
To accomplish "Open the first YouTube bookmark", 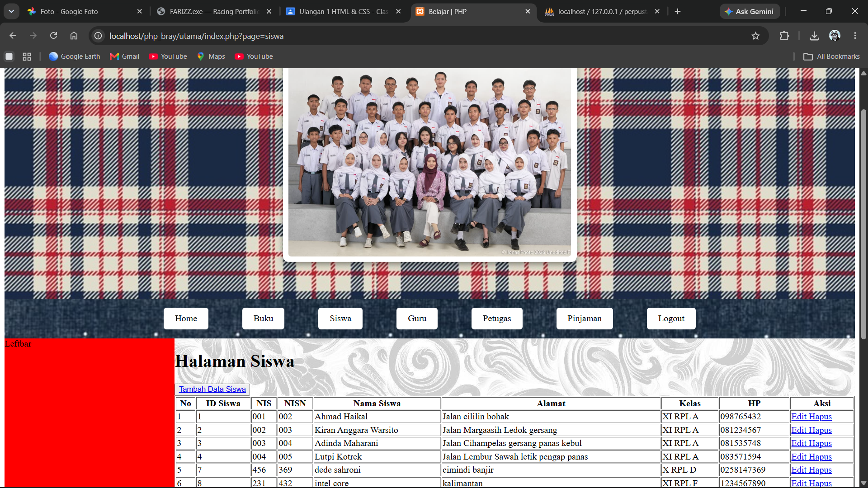I will [168, 56].
